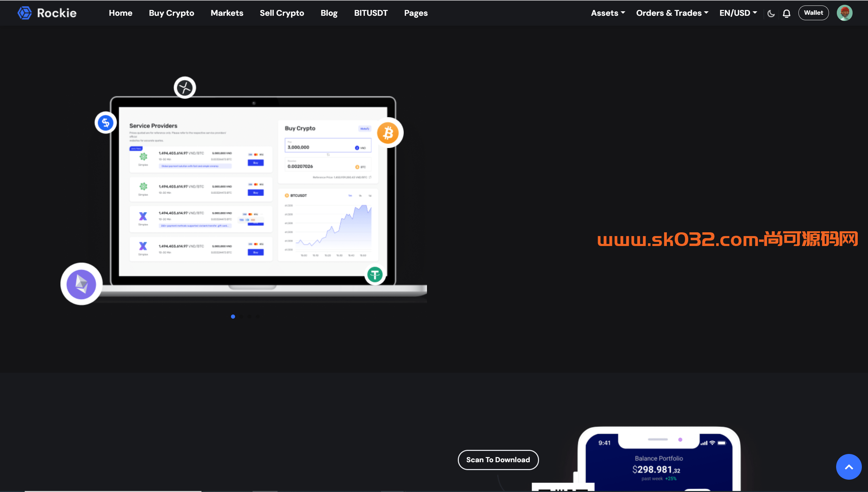
Task: Click the Wallet button top right
Action: [813, 13]
